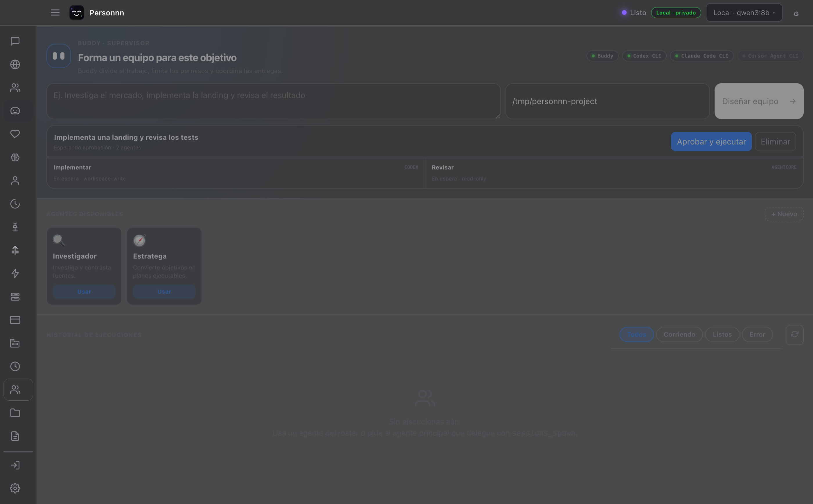This screenshot has height=504, width=813.
Task: Open the stacked servers sidebar icon
Action: tap(15, 297)
